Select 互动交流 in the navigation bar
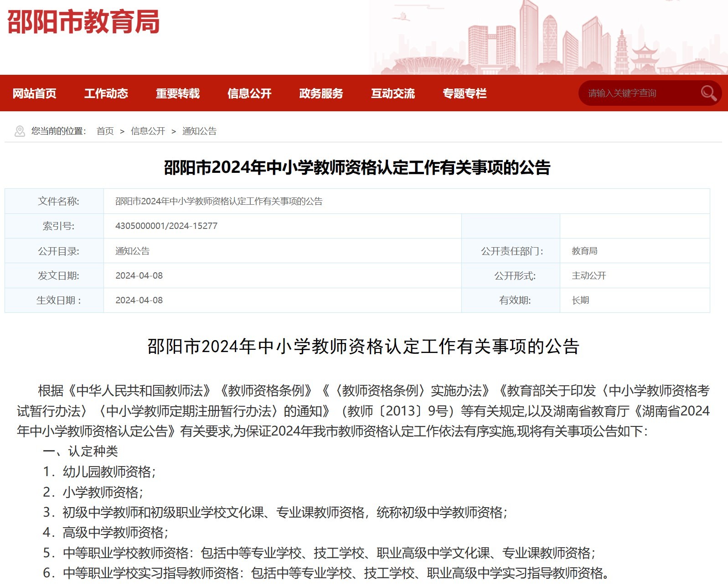This screenshot has height=586, width=728. click(x=392, y=93)
